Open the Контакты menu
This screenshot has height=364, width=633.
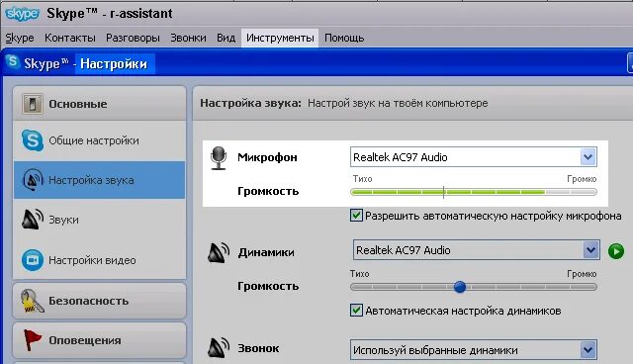70,38
